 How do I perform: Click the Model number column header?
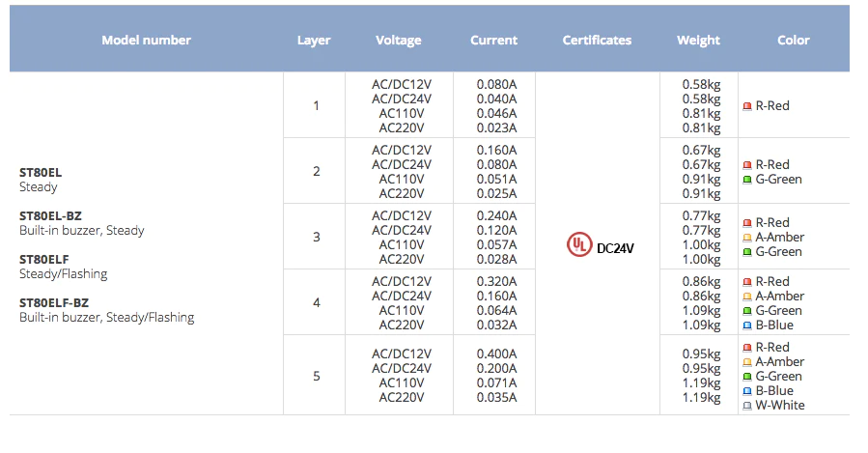click(x=146, y=40)
